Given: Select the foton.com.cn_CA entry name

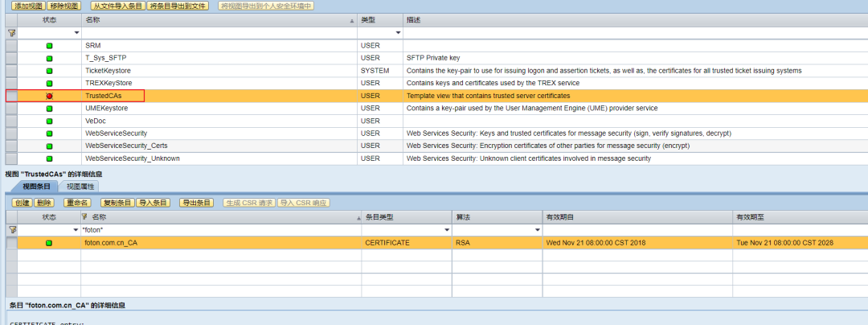Looking at the screenshot, I should [111, 242].
